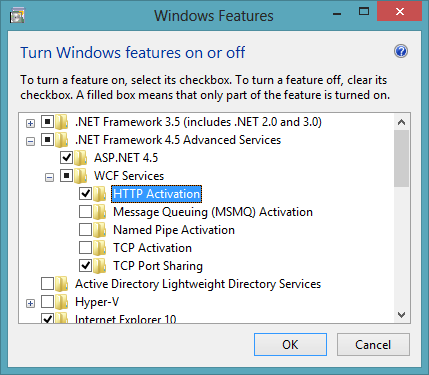Enable Active Directory Lightweight Directory Services checkbox
Viewport: 429px width, 375px height.
pyautogui.click(x=47, y=284)
